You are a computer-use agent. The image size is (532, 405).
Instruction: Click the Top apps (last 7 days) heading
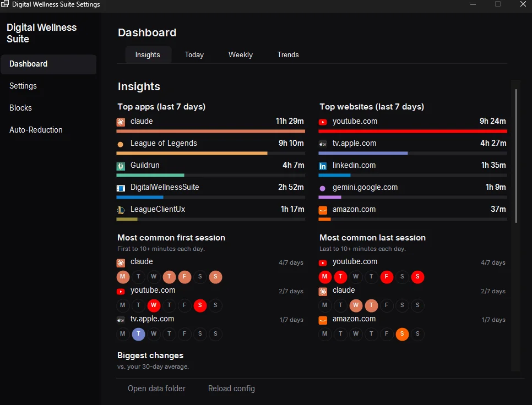point(161,107)
